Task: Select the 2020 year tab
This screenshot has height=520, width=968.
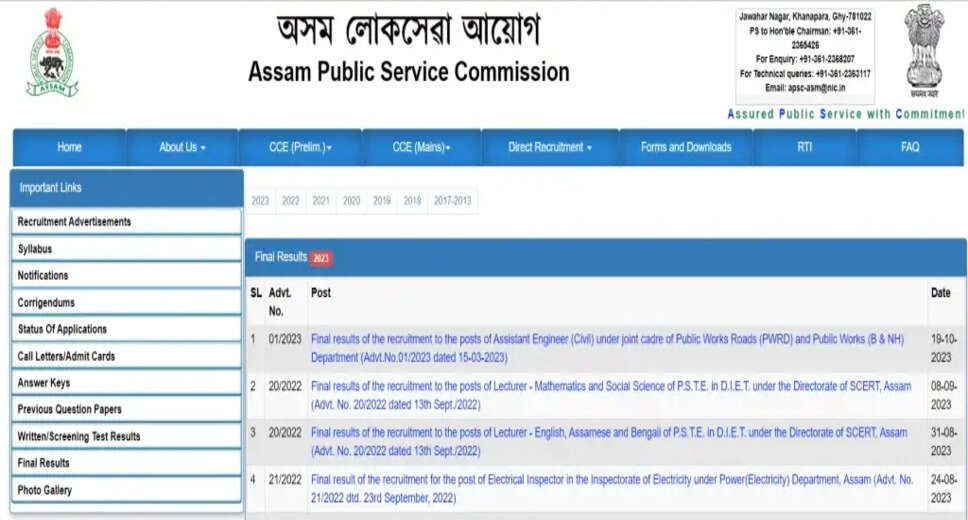Action: click(x=351, y=201)
